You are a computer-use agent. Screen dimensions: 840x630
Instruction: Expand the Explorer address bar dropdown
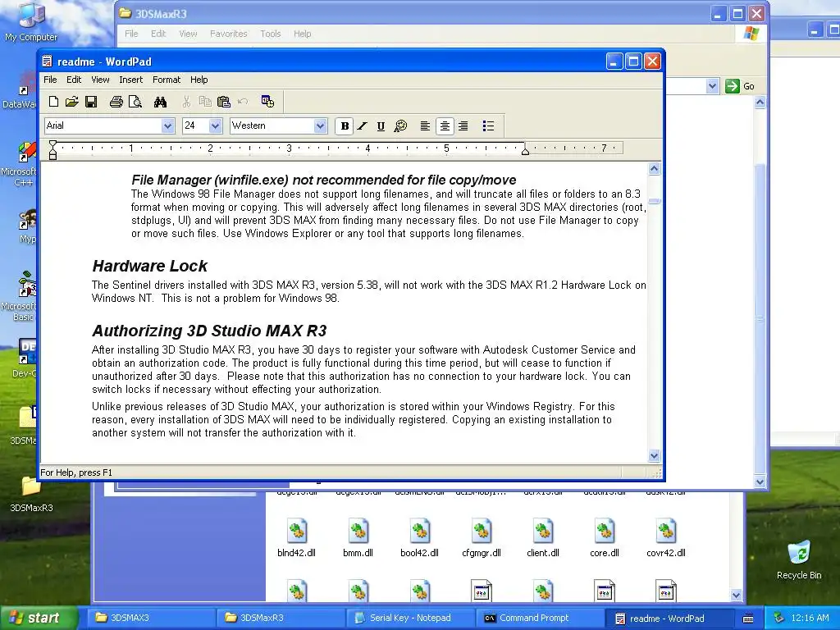point(712,86)
